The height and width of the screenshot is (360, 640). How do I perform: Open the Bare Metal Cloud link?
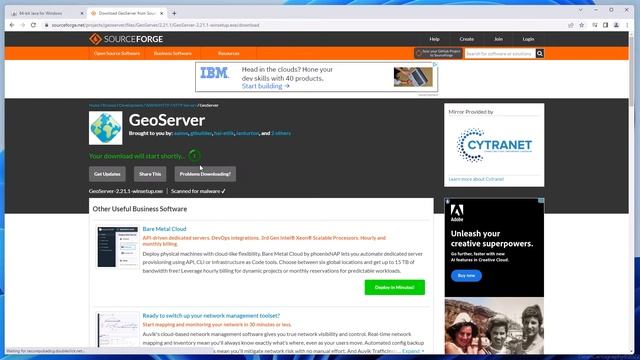(164, 229)
